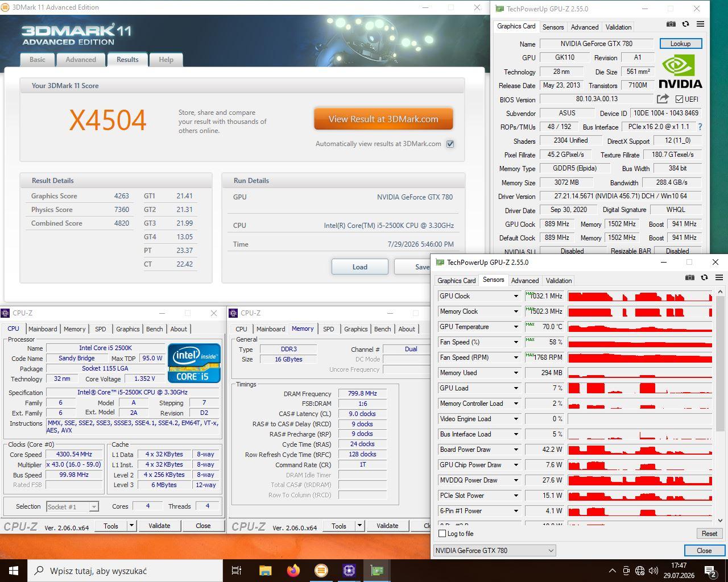
Task: Click Validate in the CPU-Z CPU window
Action: click(x=159, y=526)
